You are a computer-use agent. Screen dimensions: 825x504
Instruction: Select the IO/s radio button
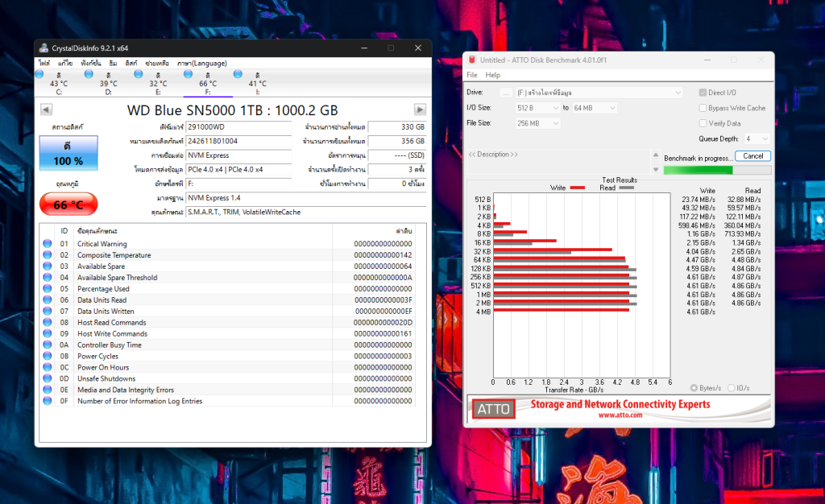pyautogui.click(x=732, y=388)
